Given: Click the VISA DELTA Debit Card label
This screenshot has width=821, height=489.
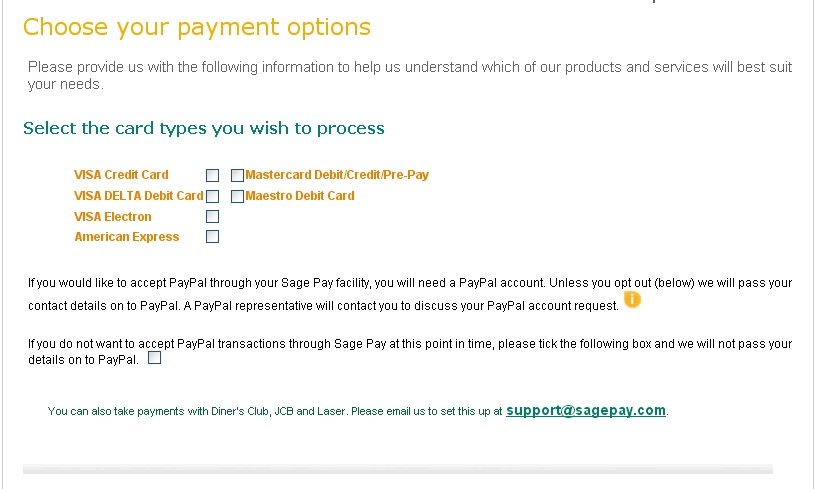Looking at the screenshot, I should click(138, 196).
